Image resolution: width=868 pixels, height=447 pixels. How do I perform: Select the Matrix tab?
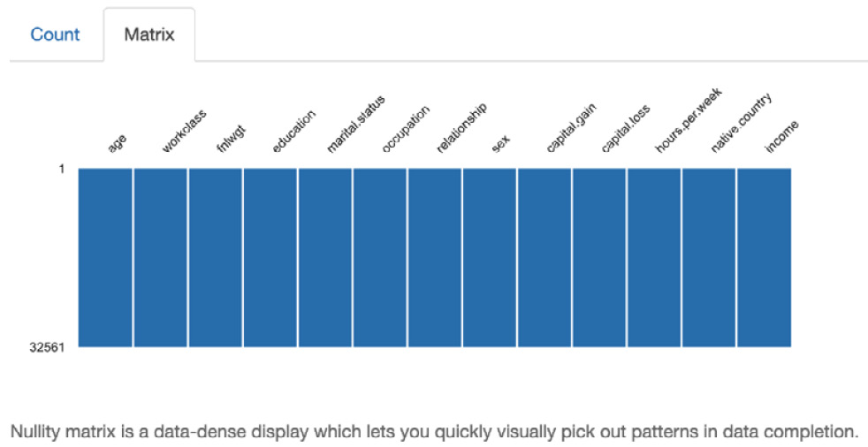148,34
